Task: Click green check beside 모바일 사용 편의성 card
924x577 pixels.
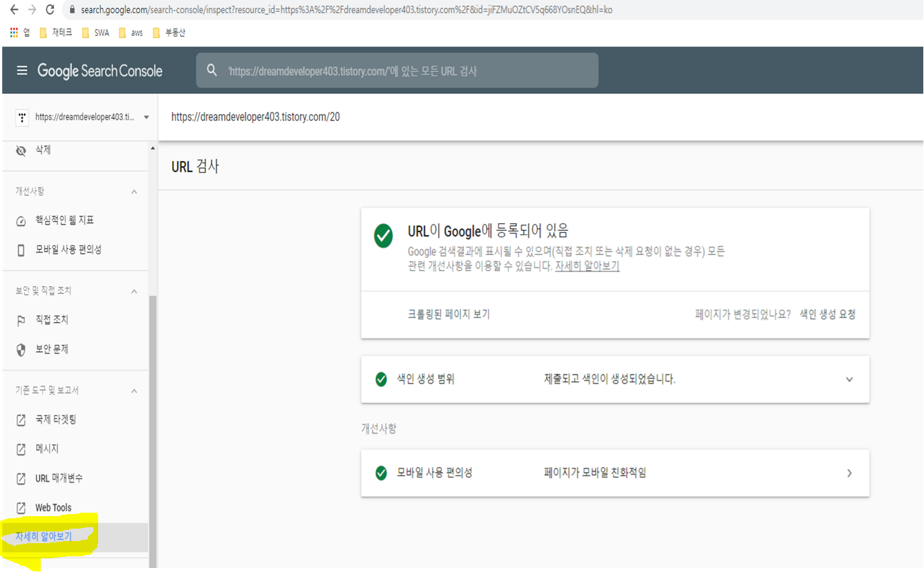Action: coord(381,473)
